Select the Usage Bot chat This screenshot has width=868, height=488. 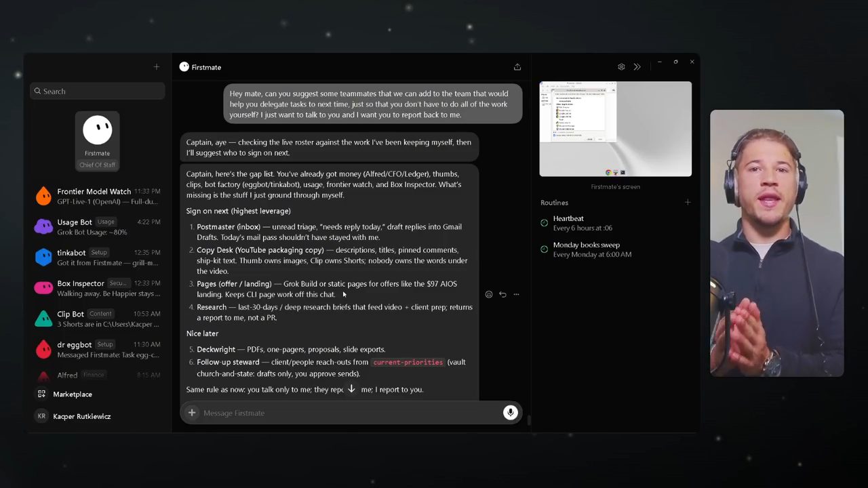click(98, 227)
